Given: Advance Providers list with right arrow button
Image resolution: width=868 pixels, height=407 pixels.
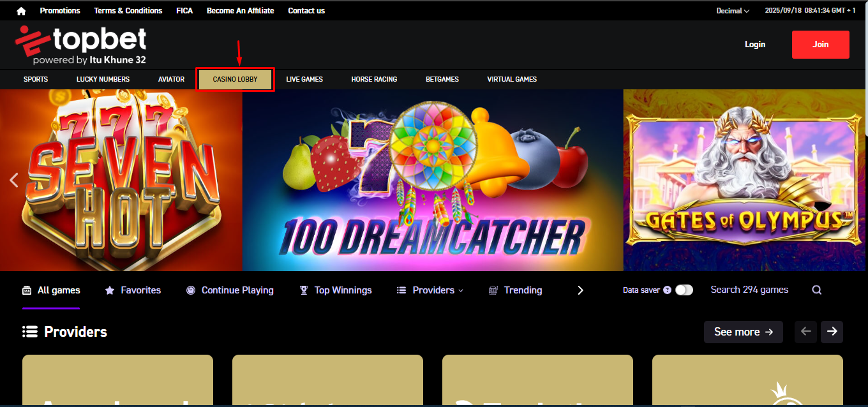Looking at the screenshot, I should 832,332.
